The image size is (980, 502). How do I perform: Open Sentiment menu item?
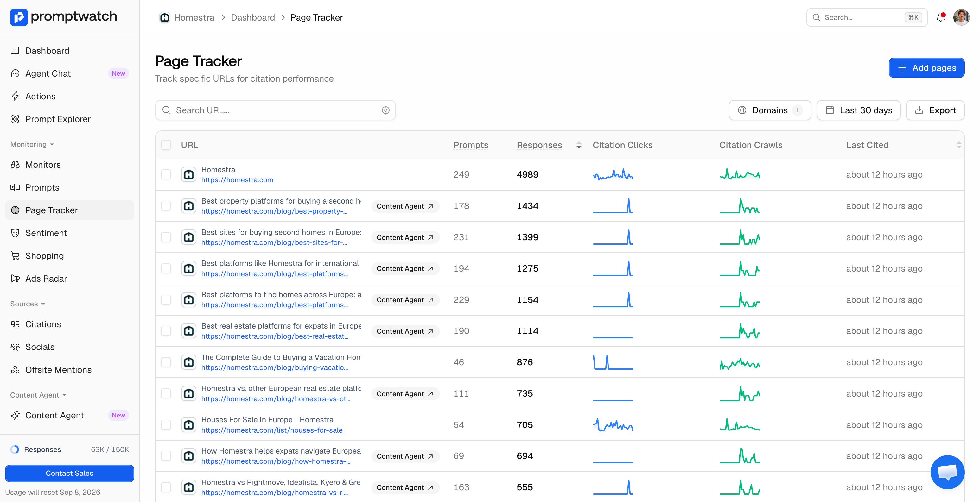click(70, 233)
